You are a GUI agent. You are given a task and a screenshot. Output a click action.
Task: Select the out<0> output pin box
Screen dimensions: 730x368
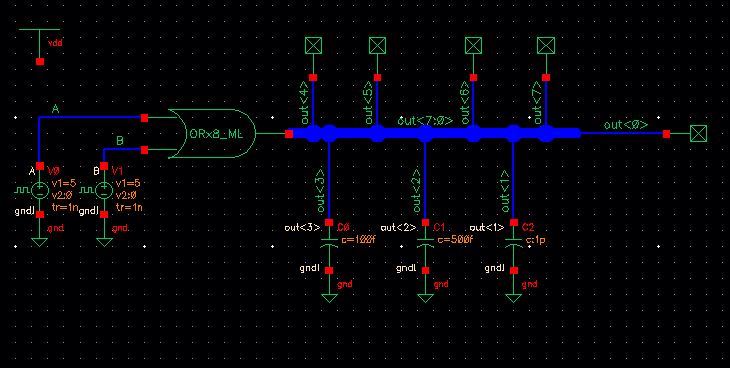pos(698,134)
